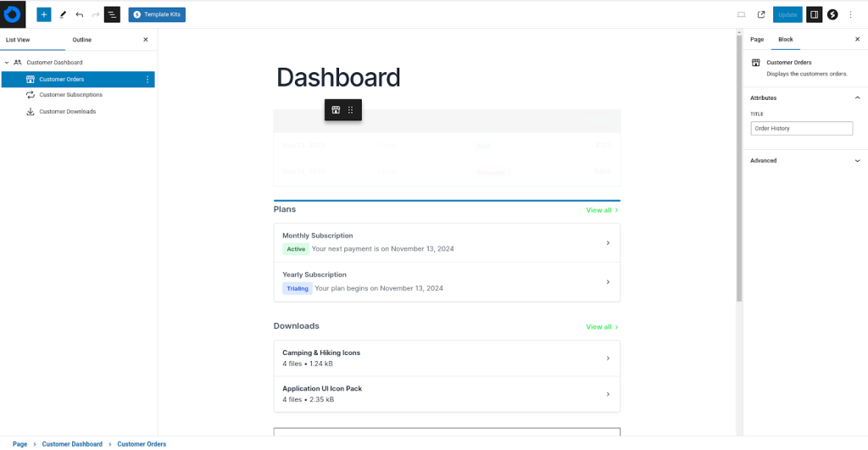Open the three-dot Options menu in top bar

(851, 14)
